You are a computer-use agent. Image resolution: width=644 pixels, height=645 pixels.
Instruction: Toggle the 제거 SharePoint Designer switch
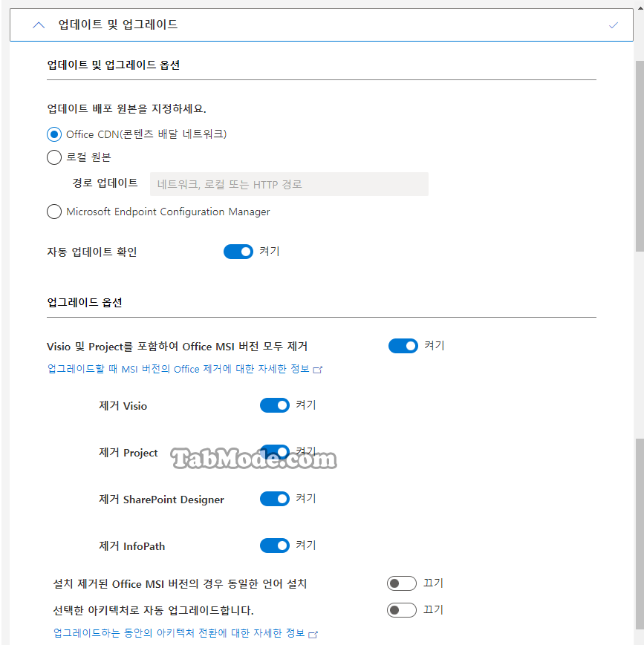(x=275, y=499)
